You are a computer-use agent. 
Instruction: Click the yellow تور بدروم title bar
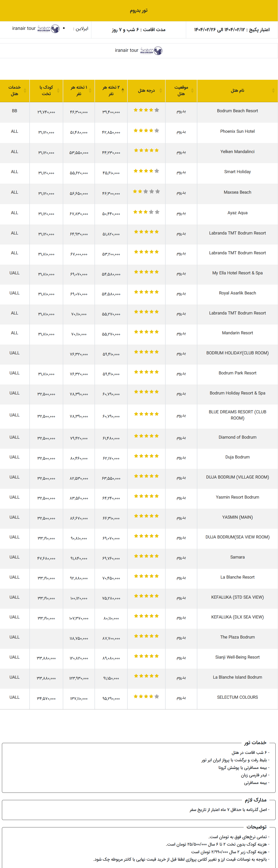point(139,11)
